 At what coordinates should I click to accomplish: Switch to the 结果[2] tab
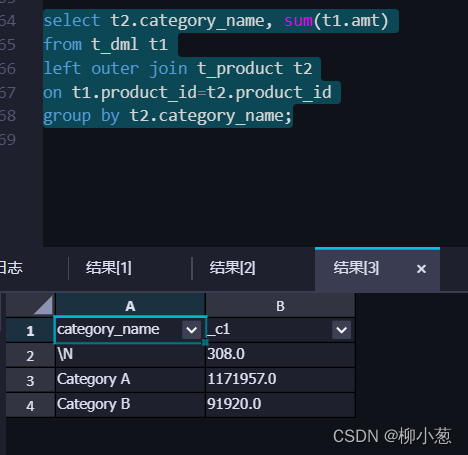coord(232,268)
